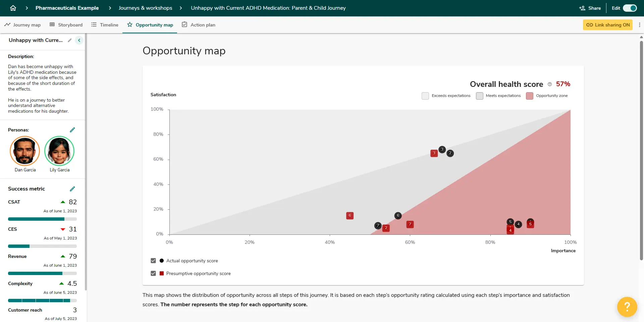
Task: Open Journeys & workshops breadcrumb link
Action: [x=145, y=8]
